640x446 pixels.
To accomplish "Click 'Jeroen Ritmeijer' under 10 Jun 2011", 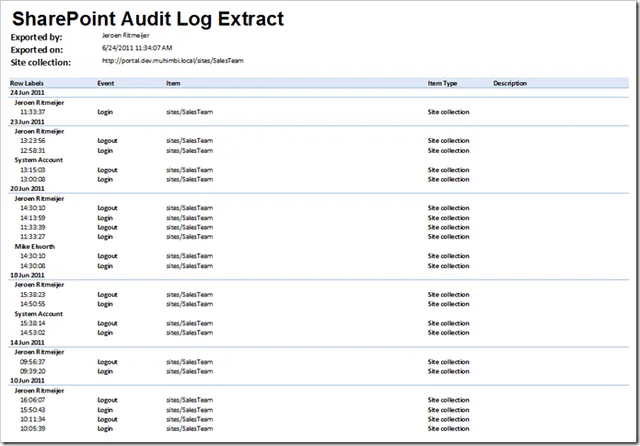I will pos(39,391).
